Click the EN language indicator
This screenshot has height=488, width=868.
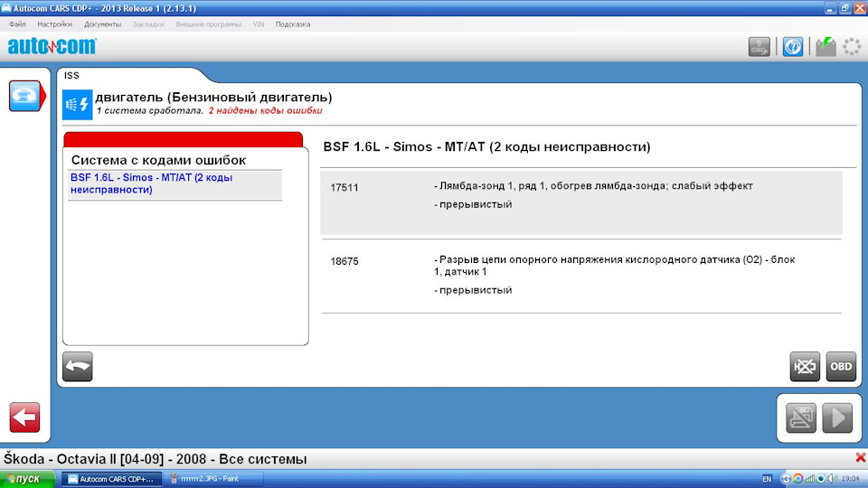767,479
